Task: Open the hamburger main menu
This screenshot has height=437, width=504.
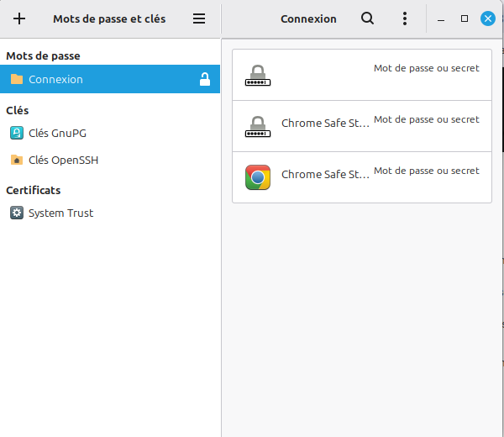Action: (199, 18)
